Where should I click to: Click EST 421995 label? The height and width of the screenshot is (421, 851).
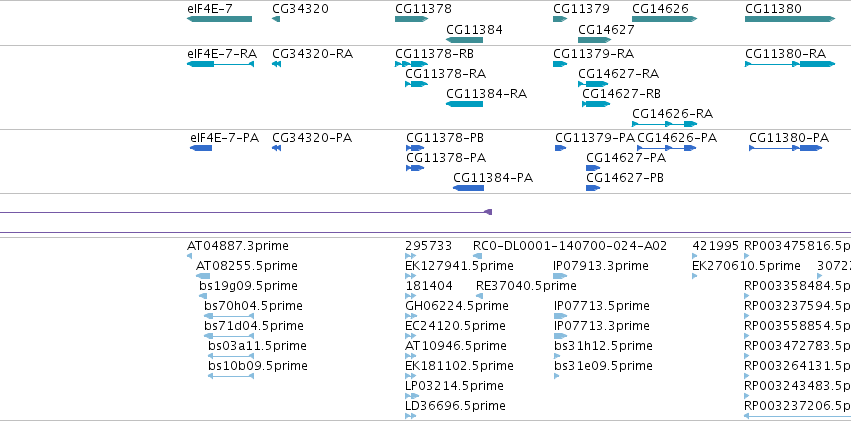click(x=716, y=246)
